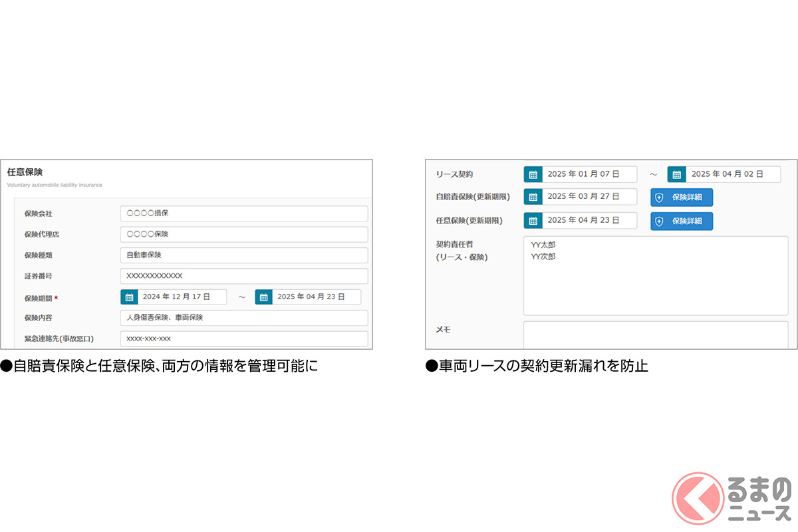Image resolution: width=798 pixels, height=532 pixels.
Task: Select the 保険会社 input field
Action: pos(243,213)
